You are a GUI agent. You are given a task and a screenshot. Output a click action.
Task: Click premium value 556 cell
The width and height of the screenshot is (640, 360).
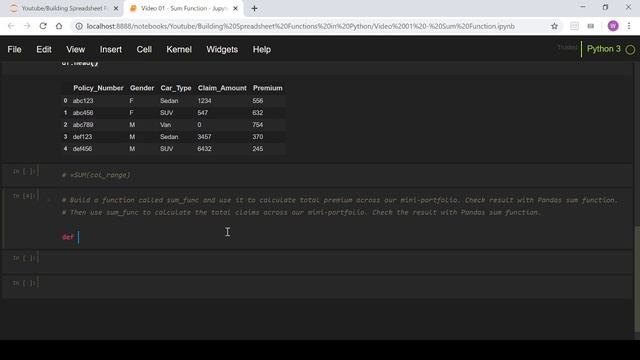(x=258, y=100)
